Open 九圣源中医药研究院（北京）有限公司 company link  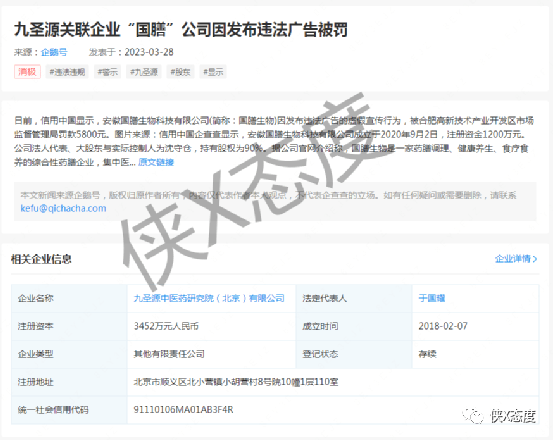pos(209,298)
